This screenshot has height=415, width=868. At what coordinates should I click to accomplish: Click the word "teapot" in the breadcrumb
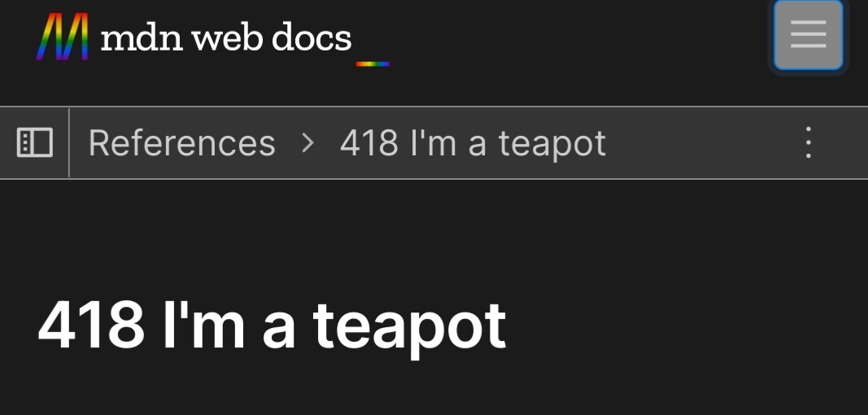click(x=552, y=145)
